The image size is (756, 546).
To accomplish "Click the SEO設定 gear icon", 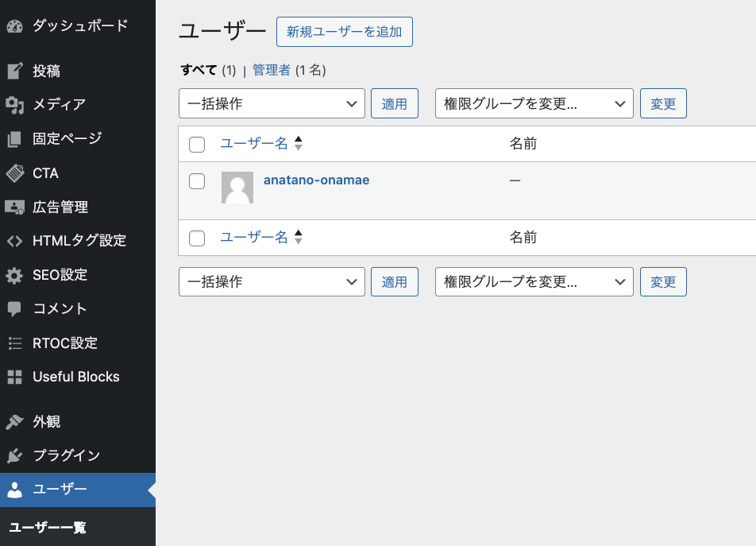I will point(14,276).
